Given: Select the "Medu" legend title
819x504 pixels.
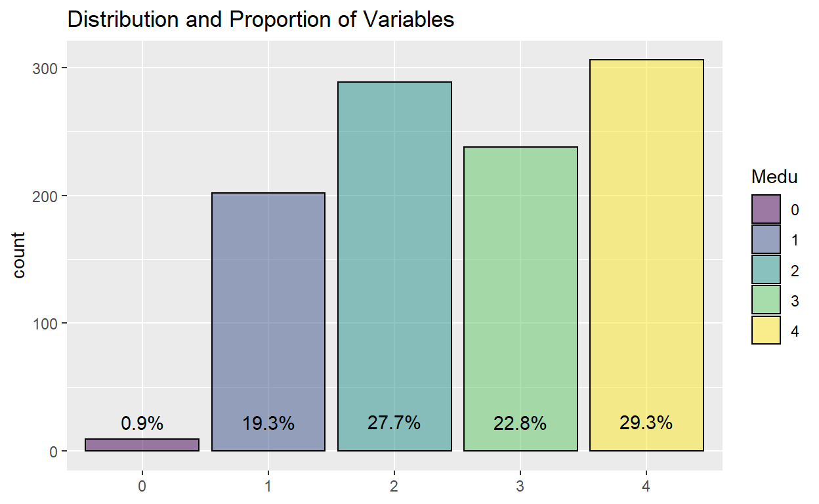Looking at the screenshot, I should [x=774, y=177].
